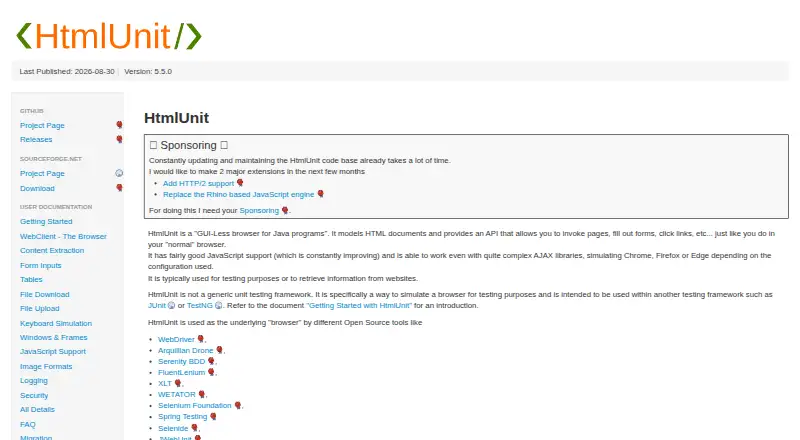The width and height of the screenshot is (800, 440).
Task: Open the FAQ sidebar link
Action: pos(28,425)
